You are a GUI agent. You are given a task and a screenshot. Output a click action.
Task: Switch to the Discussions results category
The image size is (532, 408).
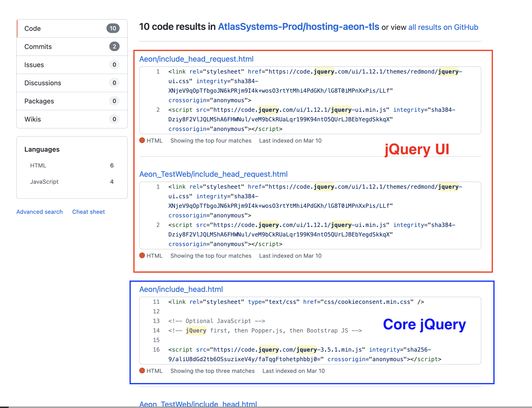click(43, 83)
